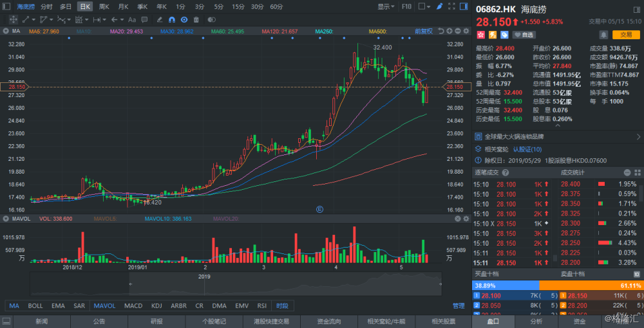The height and width of the screenshot is (328, 644).
Task: Zoom out chart with minus icon
Action: click(x=458, y=31)
